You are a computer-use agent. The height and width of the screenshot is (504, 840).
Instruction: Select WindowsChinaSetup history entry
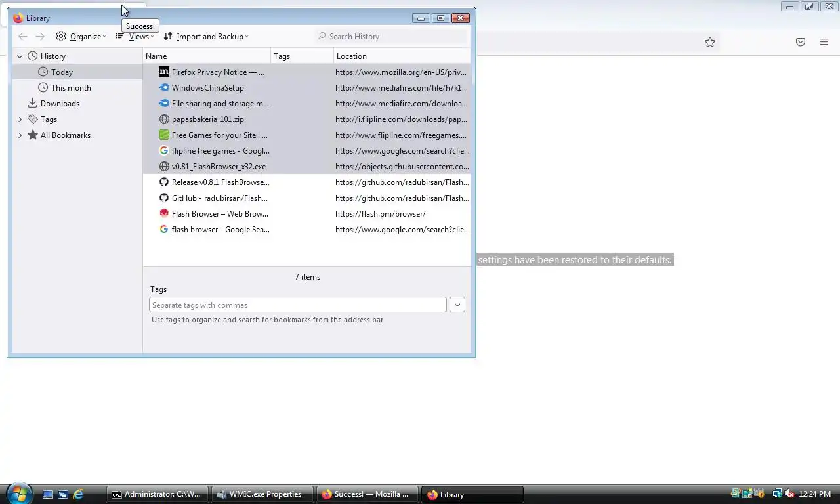click(306, 88)
